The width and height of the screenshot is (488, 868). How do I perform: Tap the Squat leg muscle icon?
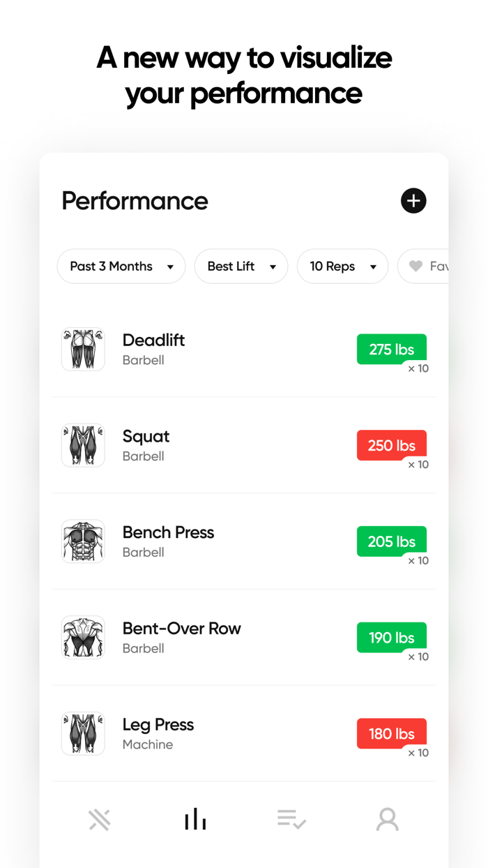tap(83, 445)
